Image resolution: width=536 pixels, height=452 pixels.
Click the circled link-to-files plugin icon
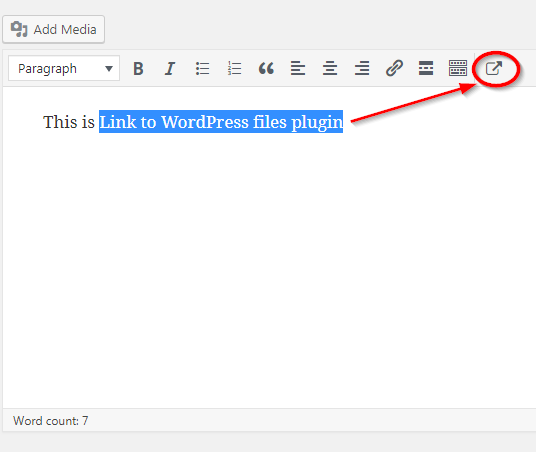(x=494, y=68)
